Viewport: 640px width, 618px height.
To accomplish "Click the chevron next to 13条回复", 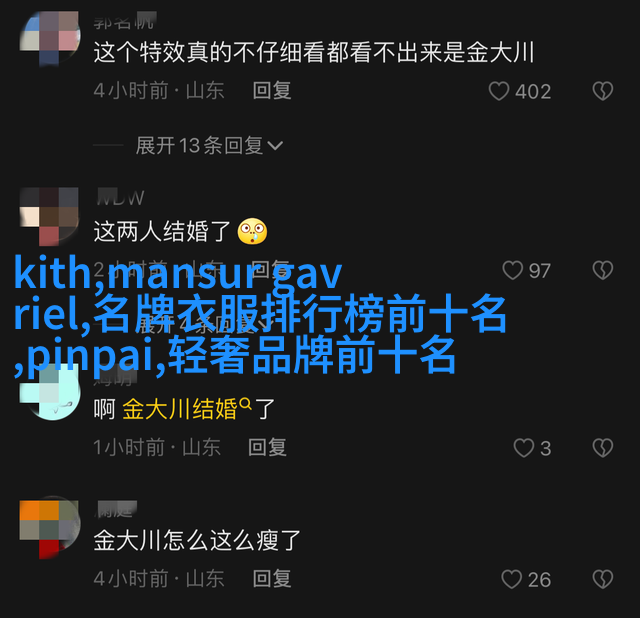I will (x=275, y=146).
